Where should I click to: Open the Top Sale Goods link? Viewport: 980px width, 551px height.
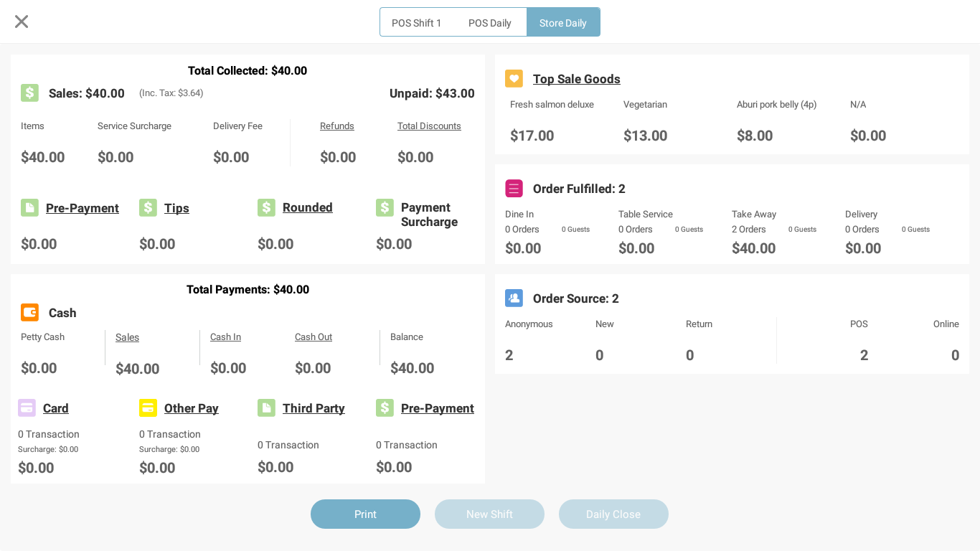tap(576, 79)
